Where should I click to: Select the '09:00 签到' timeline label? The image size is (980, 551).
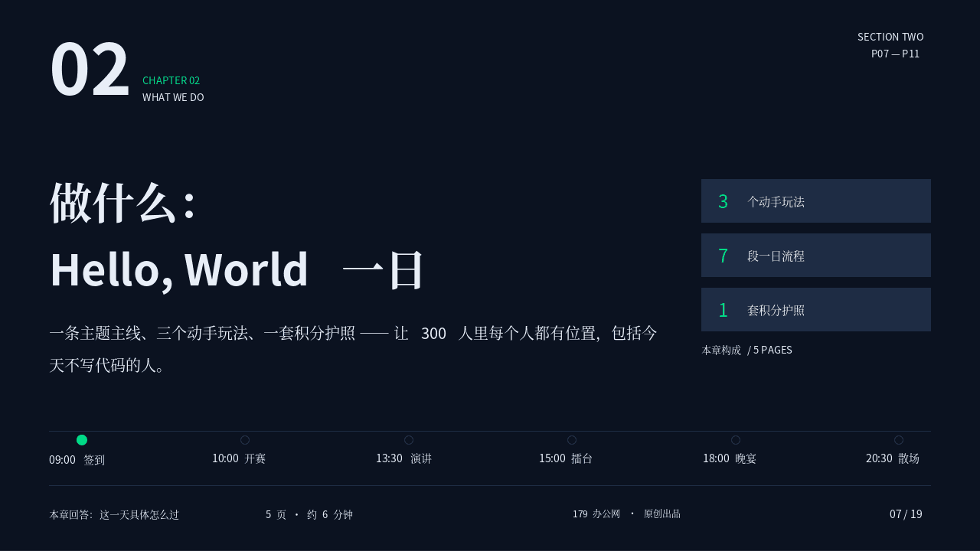(x=77, y=460)
